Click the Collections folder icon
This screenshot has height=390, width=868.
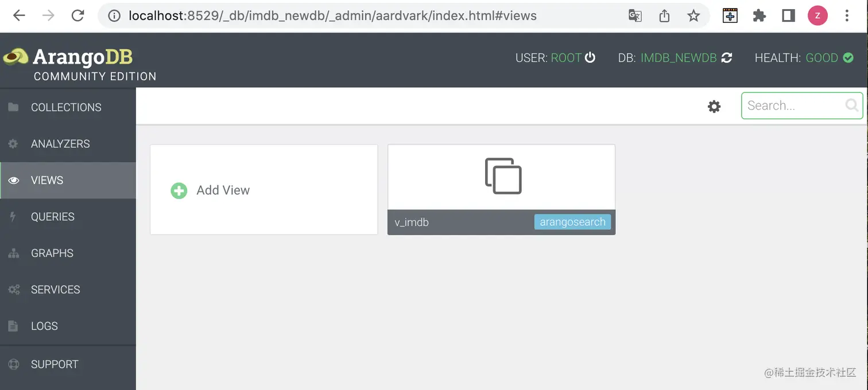point(13,107)
